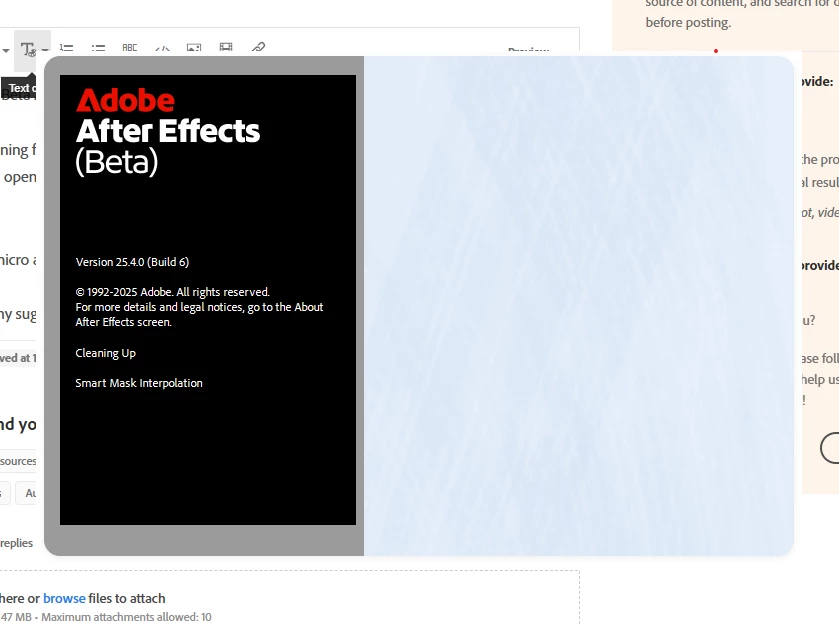This screenshot has height=626, width=839.
Task: Click the Cleaning Up status text
Action: 105,353
